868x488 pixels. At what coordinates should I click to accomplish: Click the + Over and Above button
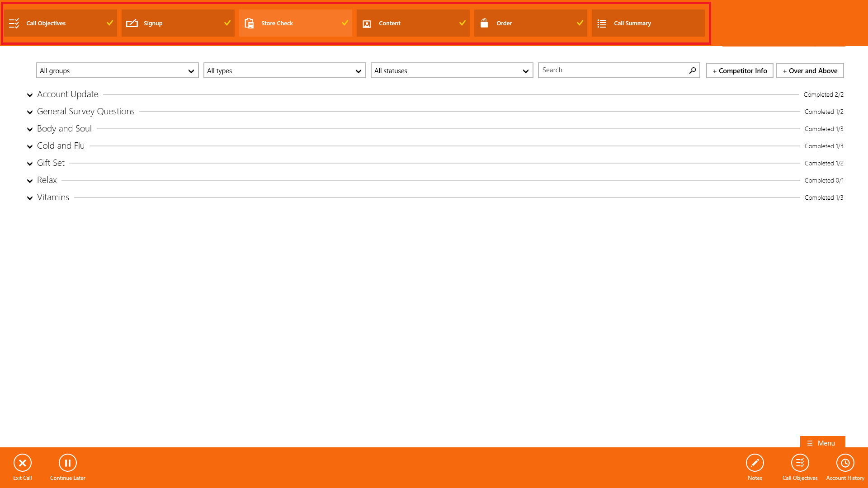pos(810,70)
